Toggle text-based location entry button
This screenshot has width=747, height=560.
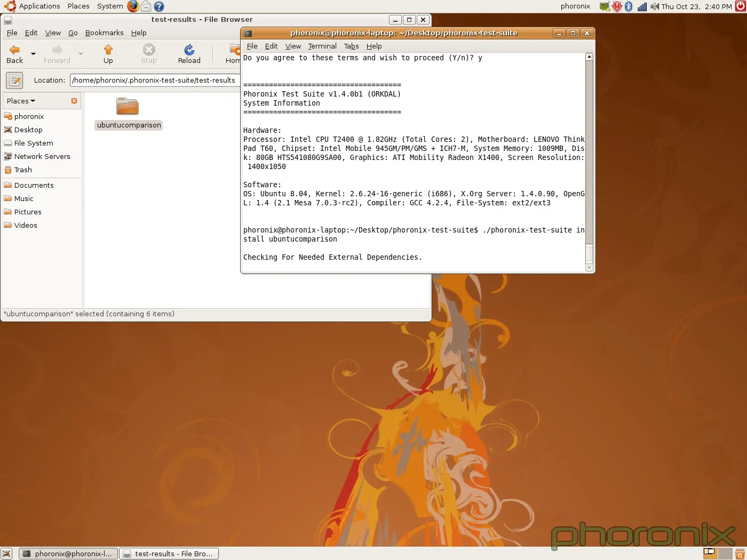(x=14, y=81)
